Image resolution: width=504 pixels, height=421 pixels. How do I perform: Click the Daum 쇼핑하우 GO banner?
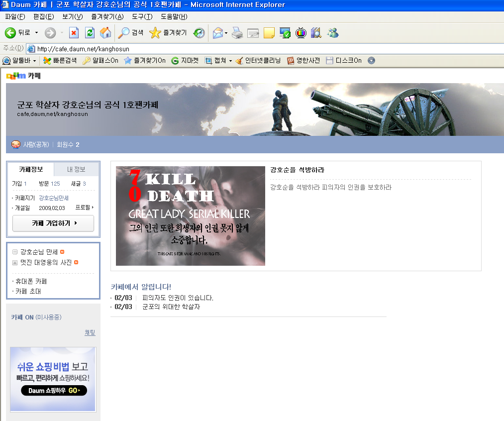coord(53,390)
